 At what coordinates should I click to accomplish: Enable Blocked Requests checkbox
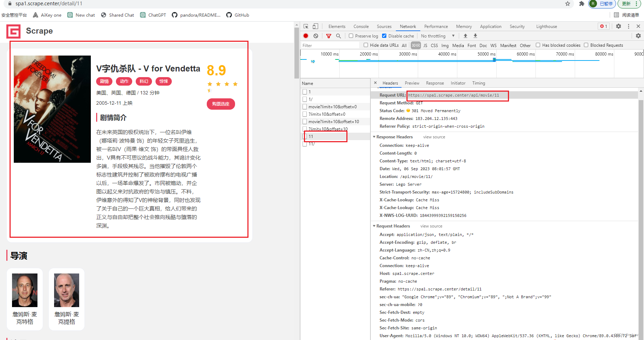(586, 45)
